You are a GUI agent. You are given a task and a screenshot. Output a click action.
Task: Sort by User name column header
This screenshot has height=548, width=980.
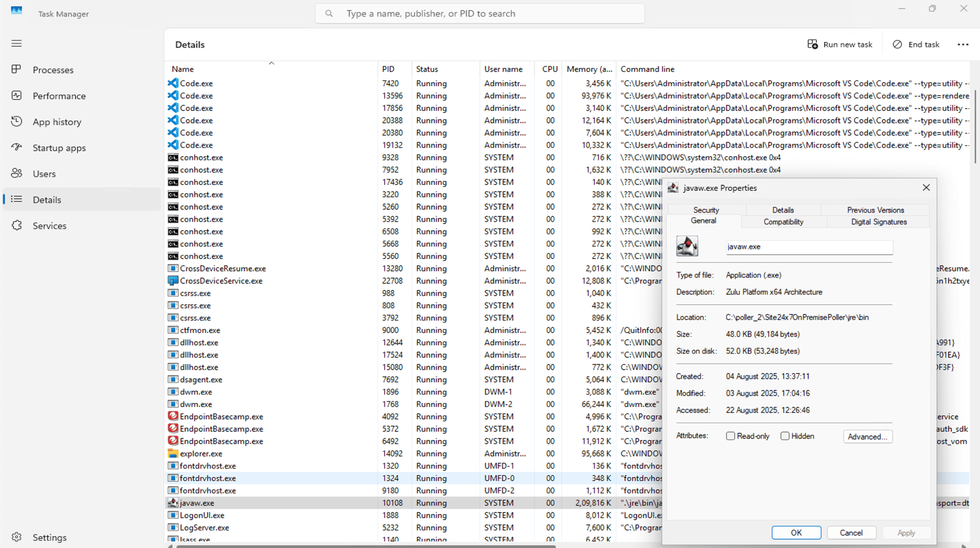pos(507,69)
